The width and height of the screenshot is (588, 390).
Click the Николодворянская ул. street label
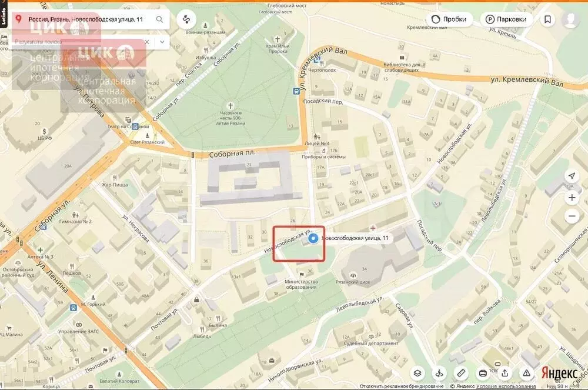[x=295, y=371]
